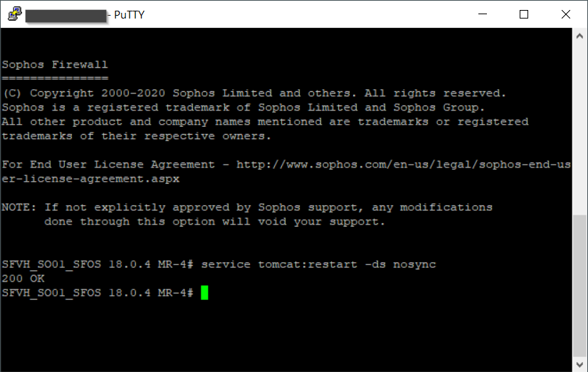Click the copyright 2000-2020 Sophos Limited line
Screen dimensions: 588x372
pyautogui.click(x=254, y=93)
